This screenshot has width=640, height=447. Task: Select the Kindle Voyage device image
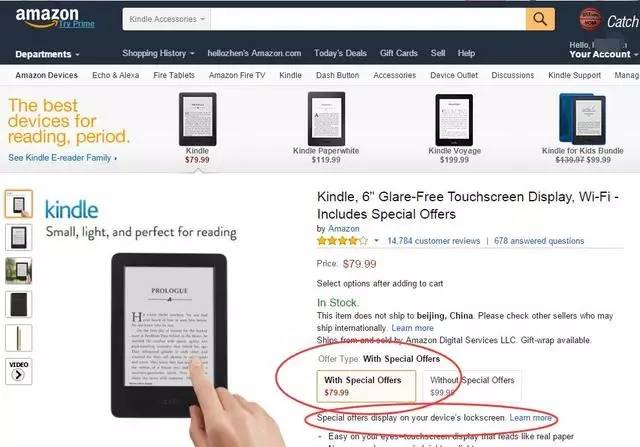click(454, 120)
